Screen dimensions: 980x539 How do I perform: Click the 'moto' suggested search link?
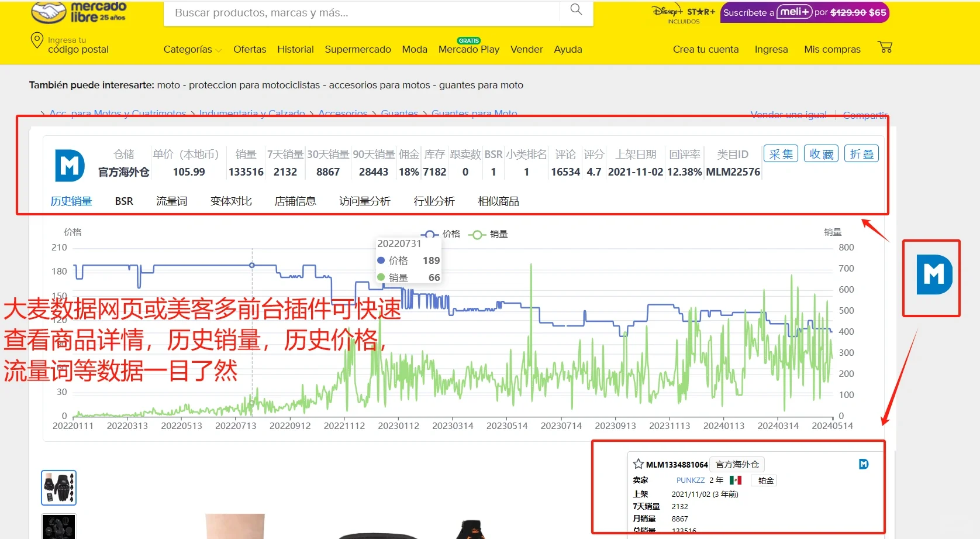point(168,85)
